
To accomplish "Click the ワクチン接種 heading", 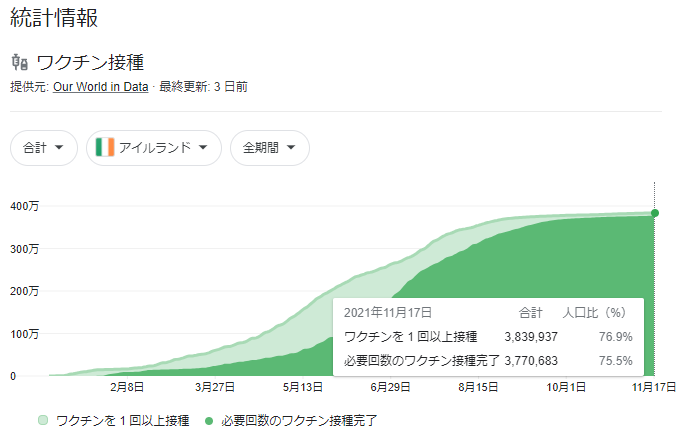I will (x=90, y=62).
